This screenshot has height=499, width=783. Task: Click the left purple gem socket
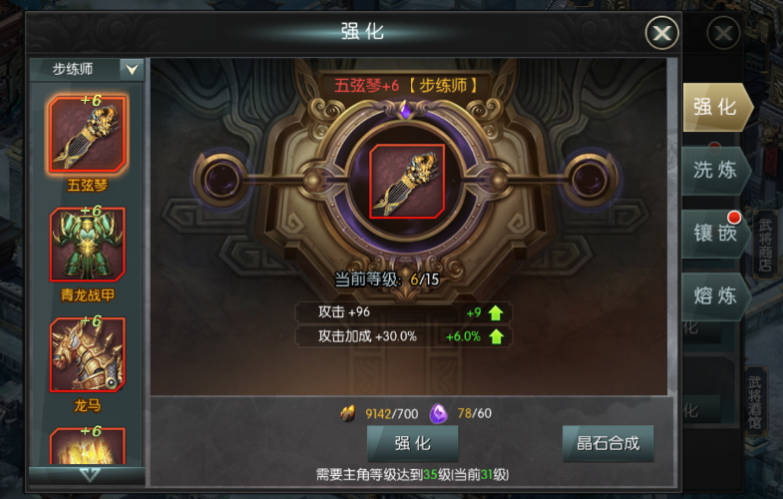[x=221, y=179]
